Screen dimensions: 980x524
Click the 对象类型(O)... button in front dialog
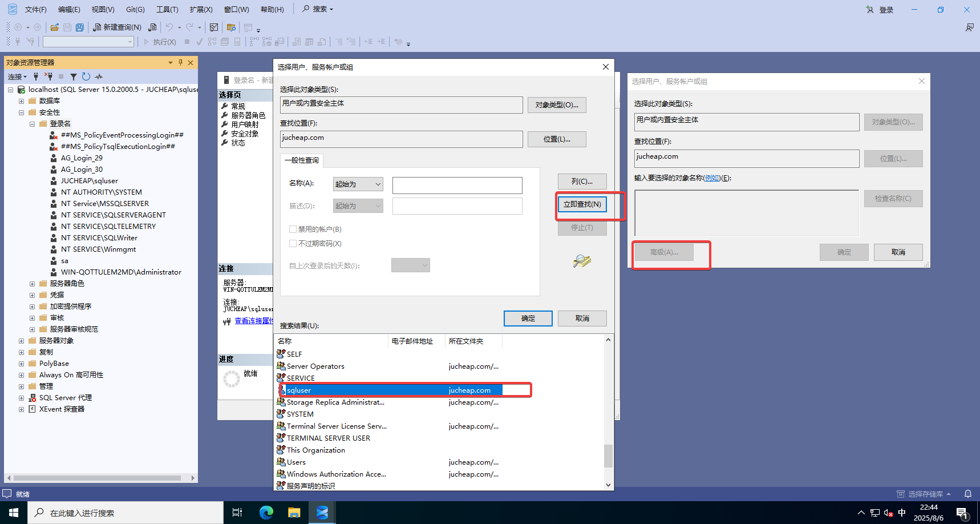coord(557,105)
